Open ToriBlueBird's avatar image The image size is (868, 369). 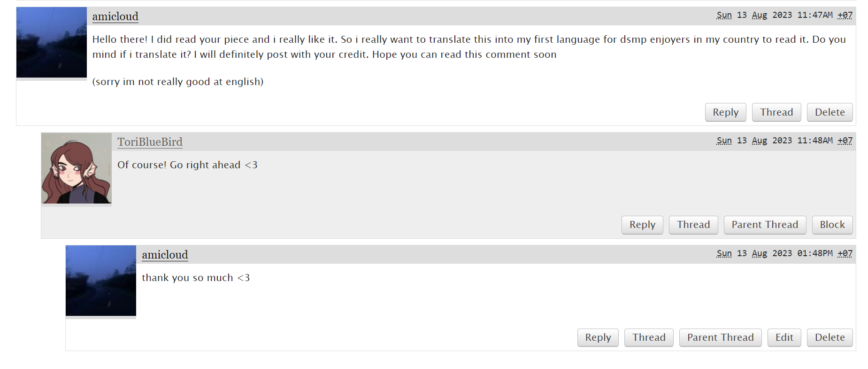(x=77, y=168)
